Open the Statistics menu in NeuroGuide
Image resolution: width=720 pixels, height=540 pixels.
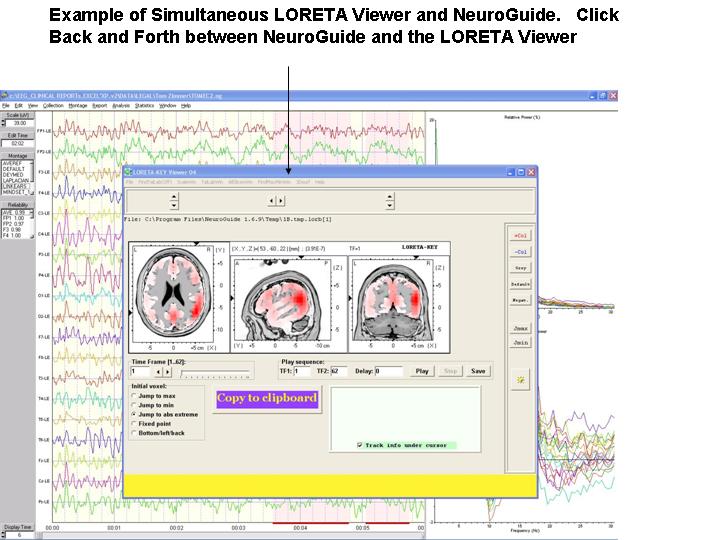tap(145, 106)
